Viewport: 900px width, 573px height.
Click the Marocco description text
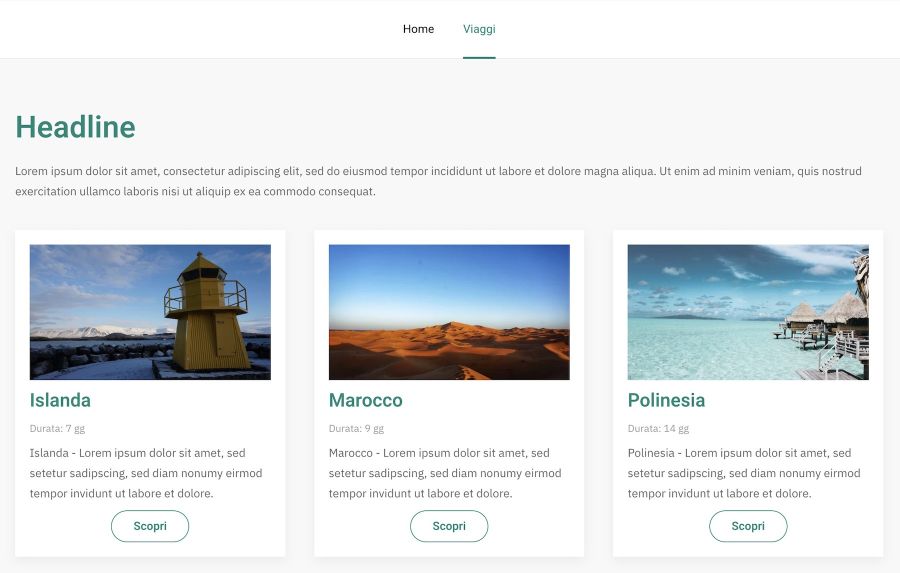(x=444, y=473)
